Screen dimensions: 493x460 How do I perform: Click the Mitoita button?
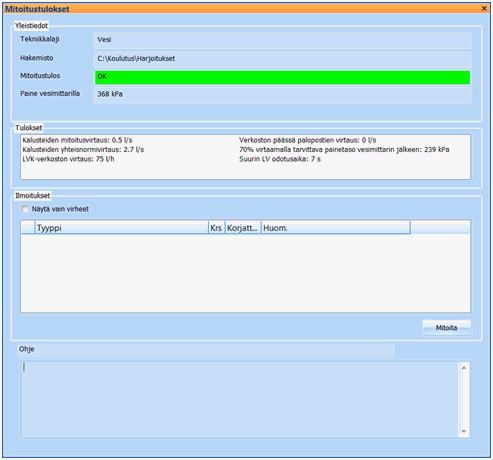point(446,328)
